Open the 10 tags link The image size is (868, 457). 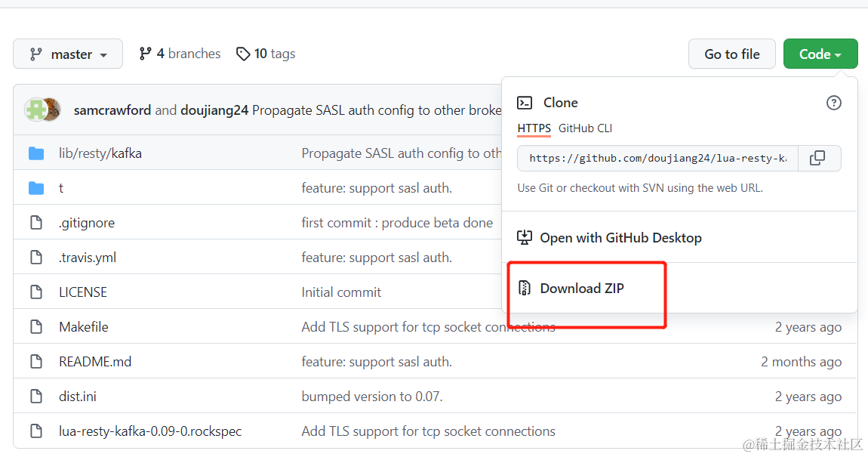click(266, 54)
